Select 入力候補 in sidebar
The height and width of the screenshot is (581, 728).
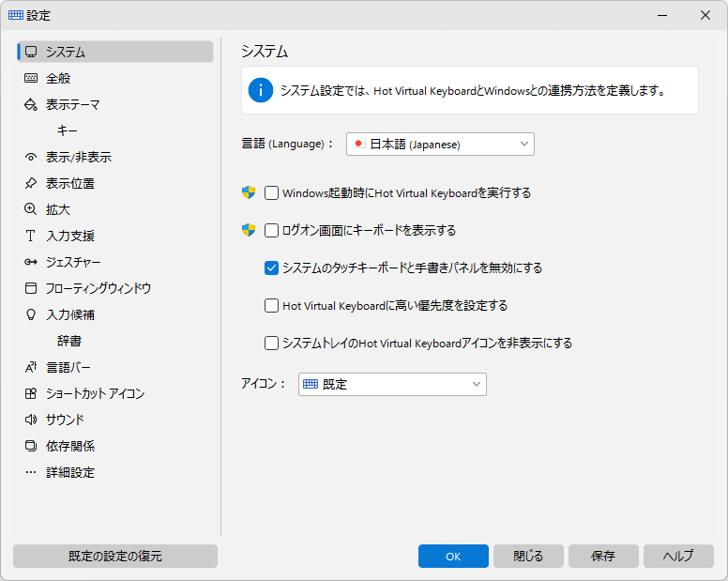(115, 314)
